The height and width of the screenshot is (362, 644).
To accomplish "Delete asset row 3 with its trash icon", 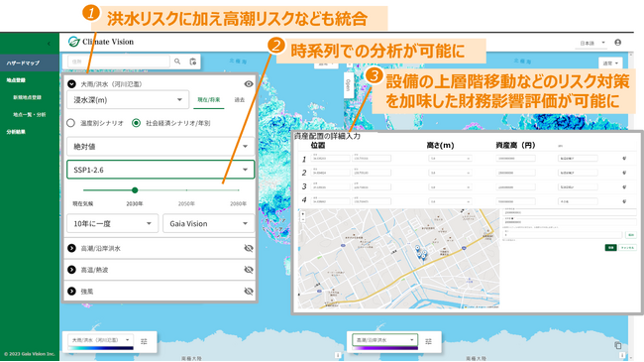I will click(624, 187).
